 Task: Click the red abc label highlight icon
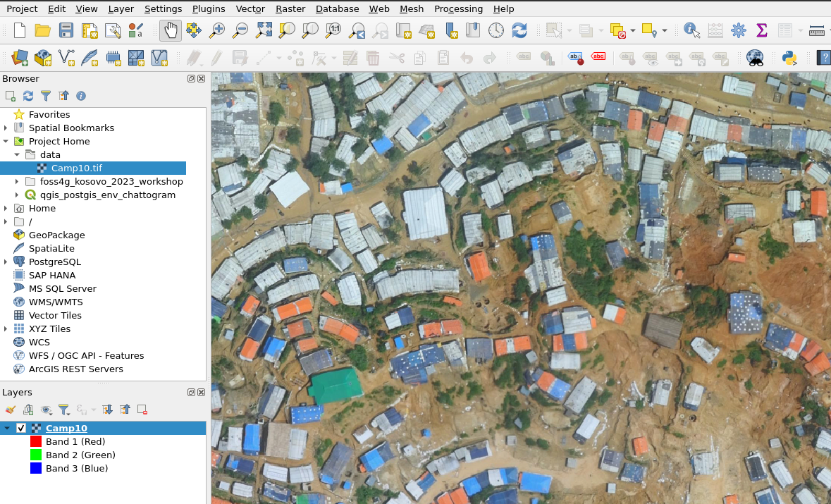click(598, 56)
